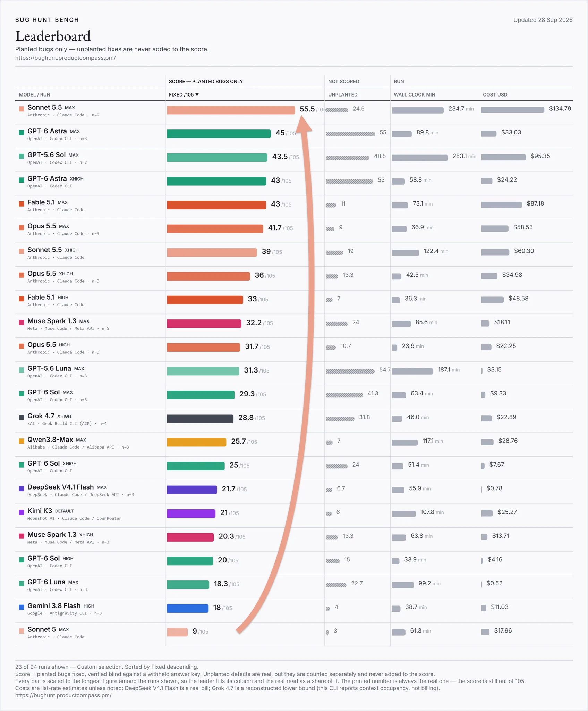Image resolution: width=588 pixels, height=711 pixels.
Task: Click the score bar for GPT-6 Astra MAX
Action: point(219,134)
